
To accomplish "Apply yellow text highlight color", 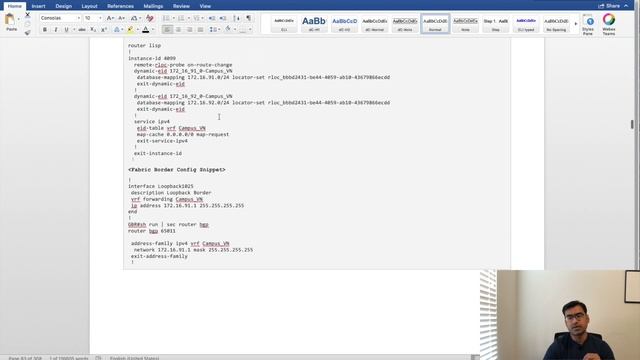I will point(130,29).
